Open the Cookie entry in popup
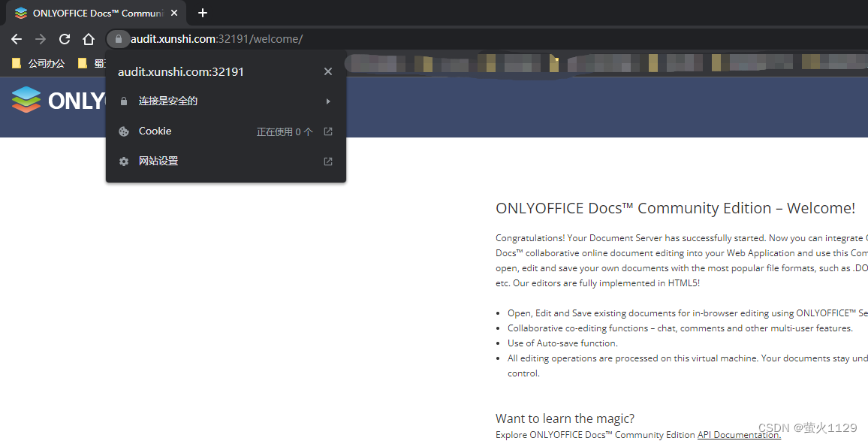Screen dimensions: 868x441 tap(226, 131)
